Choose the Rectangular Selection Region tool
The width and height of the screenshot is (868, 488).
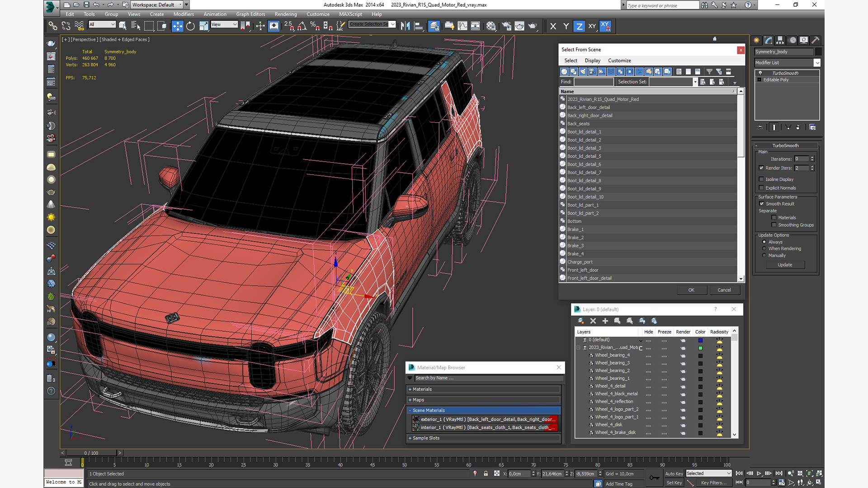point(148,26)
